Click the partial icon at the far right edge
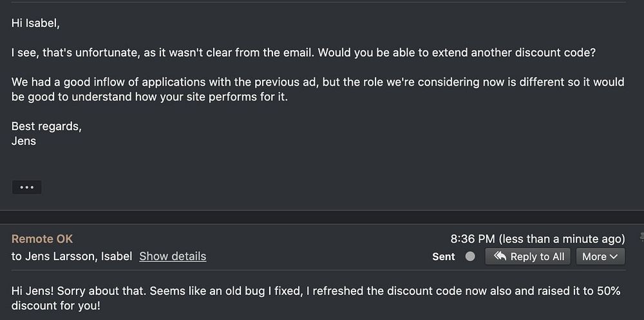The height and width of the screenshot is (320, 644). click(641, 238)
